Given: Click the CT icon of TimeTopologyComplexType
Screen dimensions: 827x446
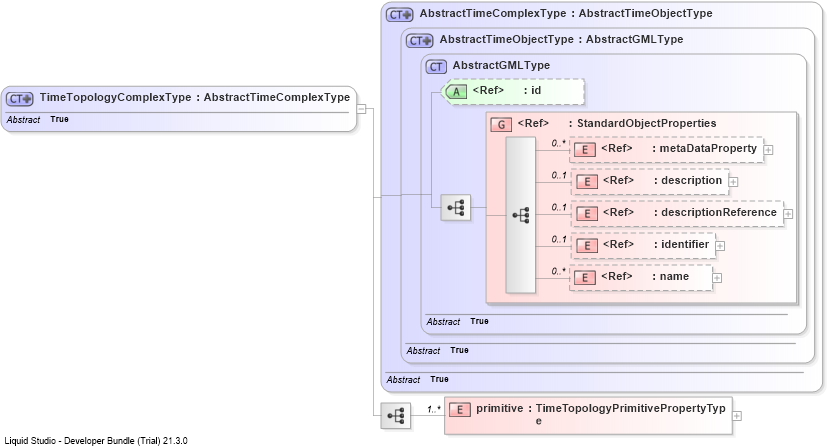Looking at the screenshot, I should [x=20, y=99].
